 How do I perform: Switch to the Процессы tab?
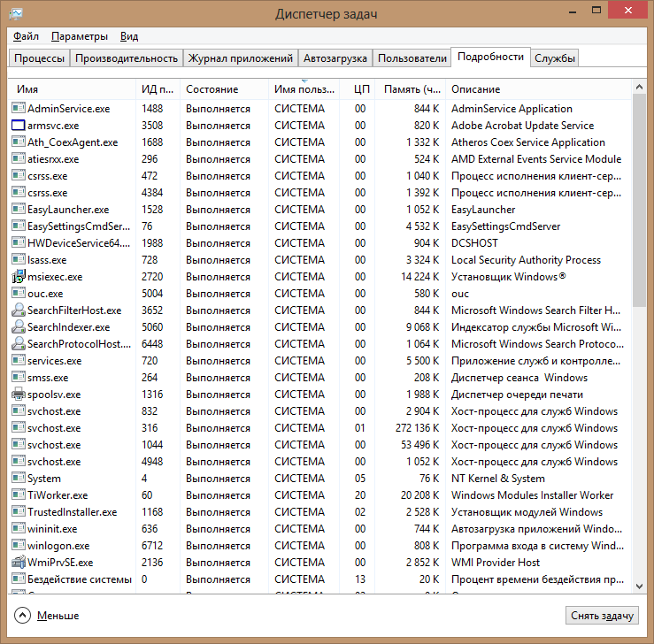(x=39, y=57)
